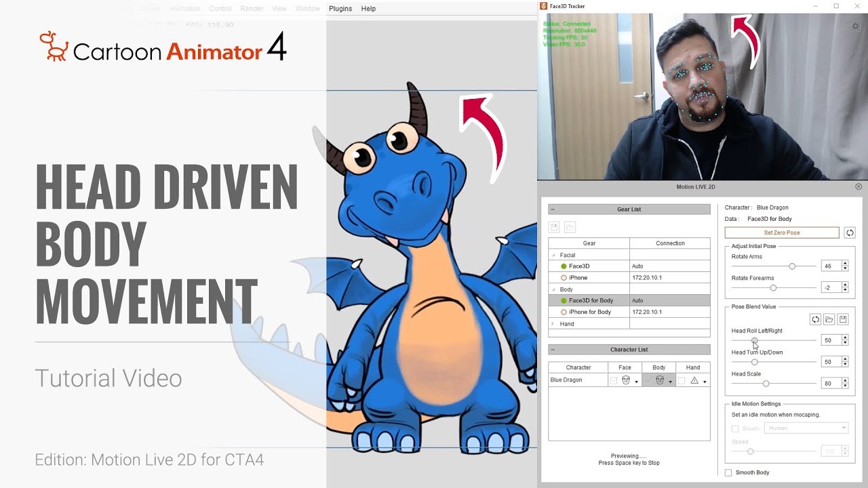Click the Face mask icon for Blue Dragon
Viewport: 868px width, 488px height.
click(x=626, y=380)
